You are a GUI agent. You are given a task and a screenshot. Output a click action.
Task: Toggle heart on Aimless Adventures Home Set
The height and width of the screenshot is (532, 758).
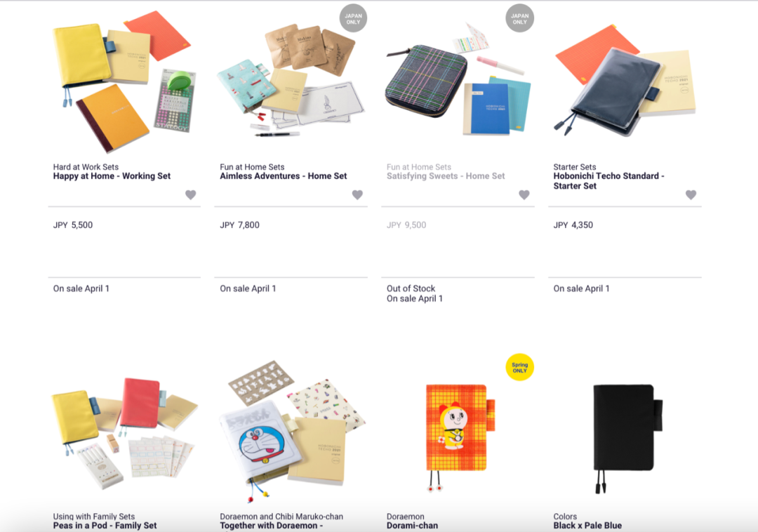coord(357,194)
